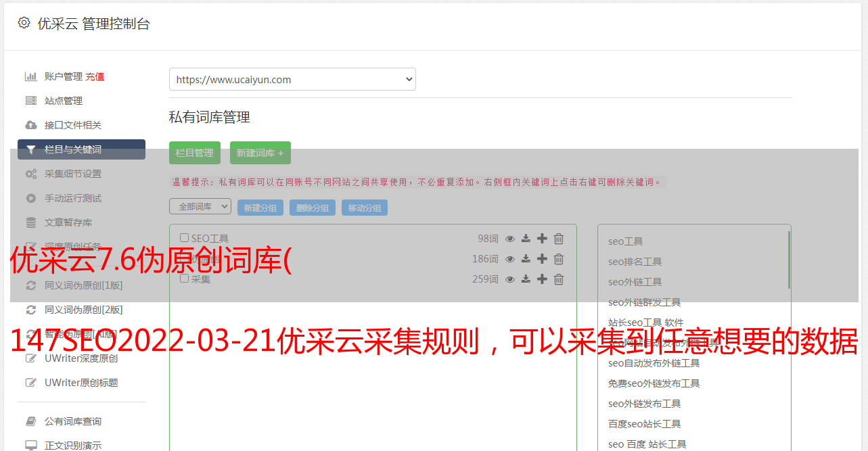Select 栏目与关键词 menu item
Image resolution: width=868 pixels, height=451 pixels.
coord(81,149)
